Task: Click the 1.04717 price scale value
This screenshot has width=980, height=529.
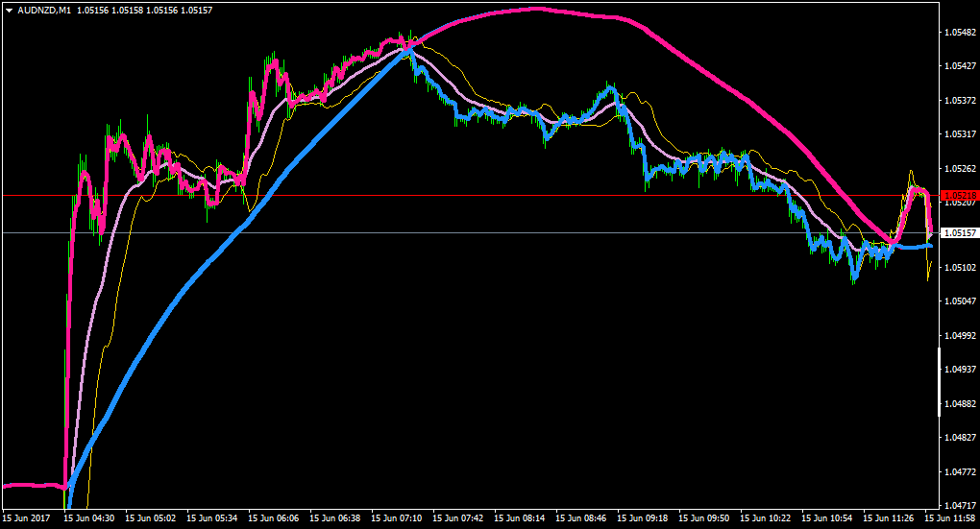Action: tap(961, 505)
